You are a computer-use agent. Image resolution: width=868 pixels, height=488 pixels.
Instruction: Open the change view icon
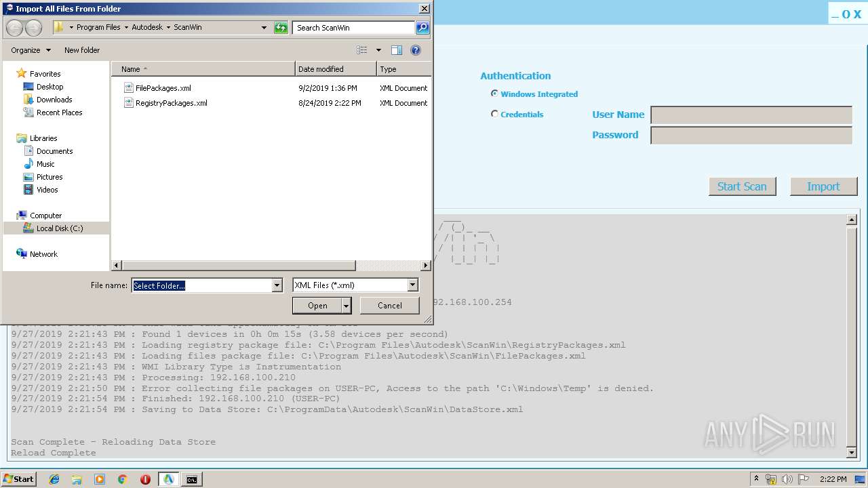point(362,50)
